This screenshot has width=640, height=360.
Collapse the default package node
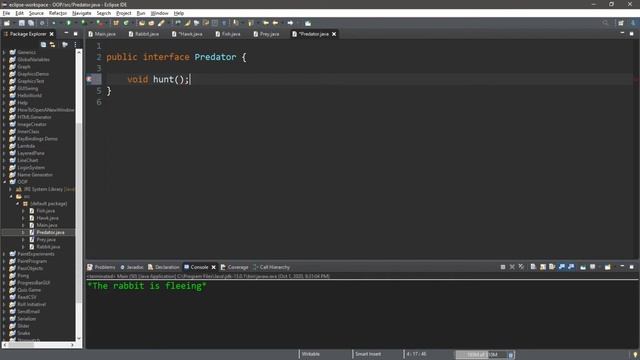pyautogui.click(x=18, y=204)
